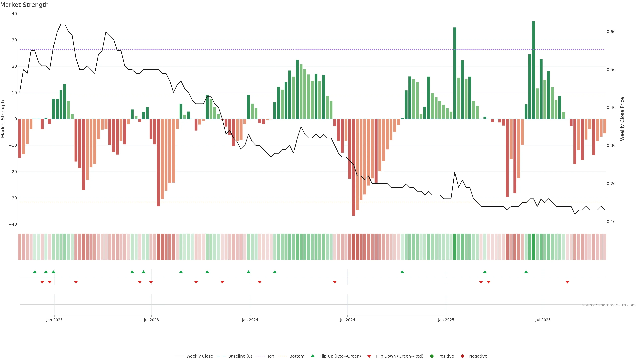644x362 pixels.
Task: Click flip-down marker just before Jul 2024
Action: pos(335,282)
